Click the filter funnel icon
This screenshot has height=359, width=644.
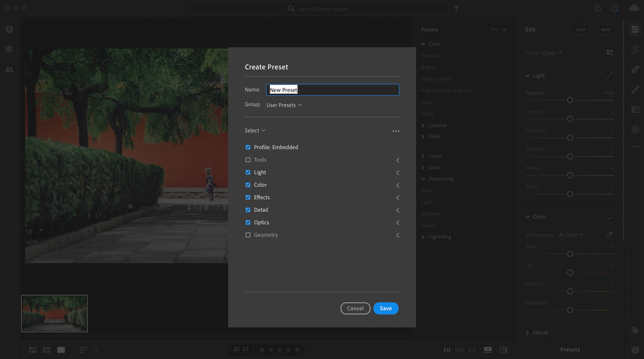tap(456, 8)
